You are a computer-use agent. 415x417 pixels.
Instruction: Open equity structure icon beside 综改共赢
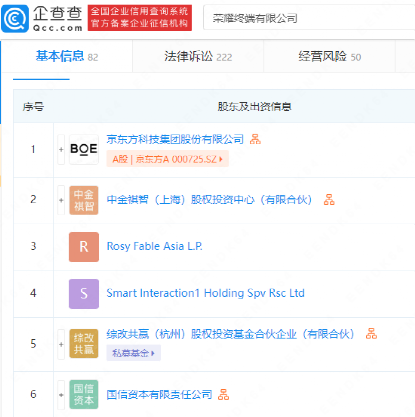(x=371, y=333)
